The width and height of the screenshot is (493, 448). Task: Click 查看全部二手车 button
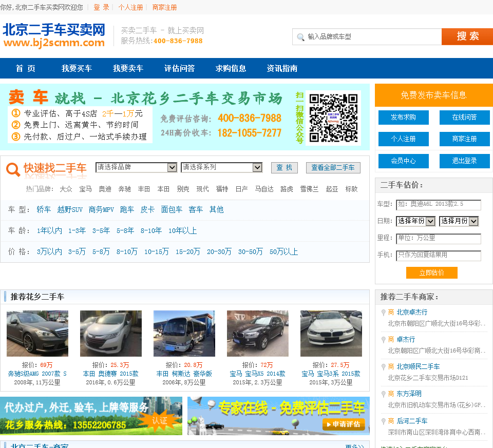click(333, 167)
